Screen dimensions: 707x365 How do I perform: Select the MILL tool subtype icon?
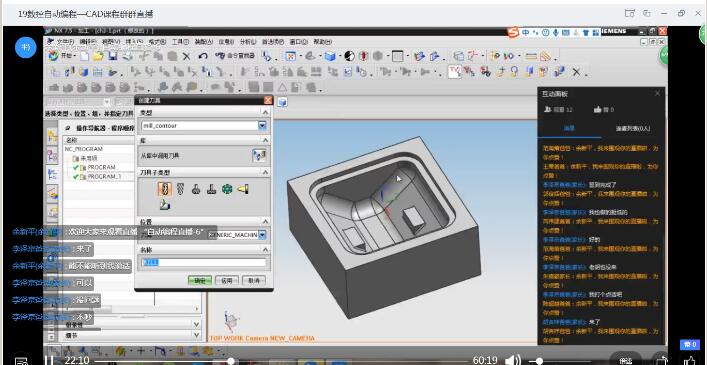tap(165, 189)
